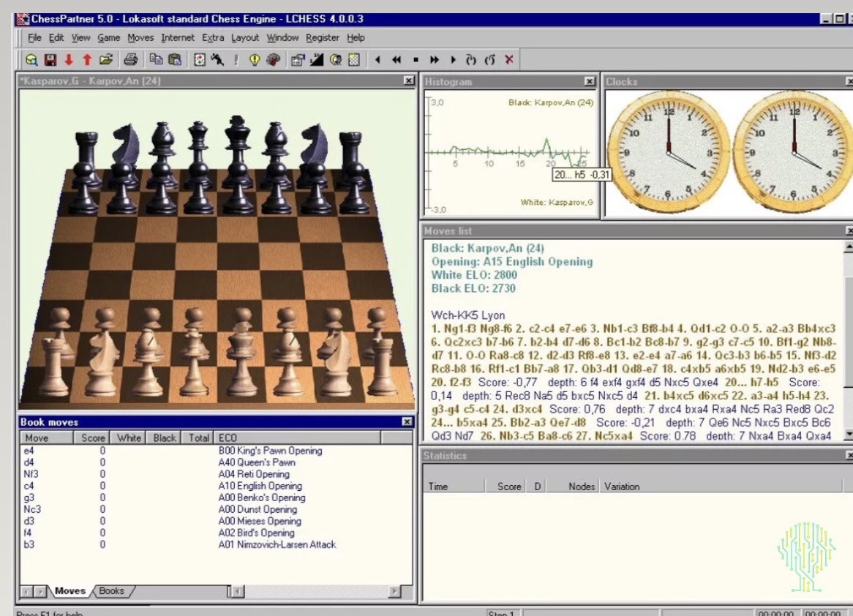Click the stop square button
Viewport: 853px width, 616px height.
[416, 60]
